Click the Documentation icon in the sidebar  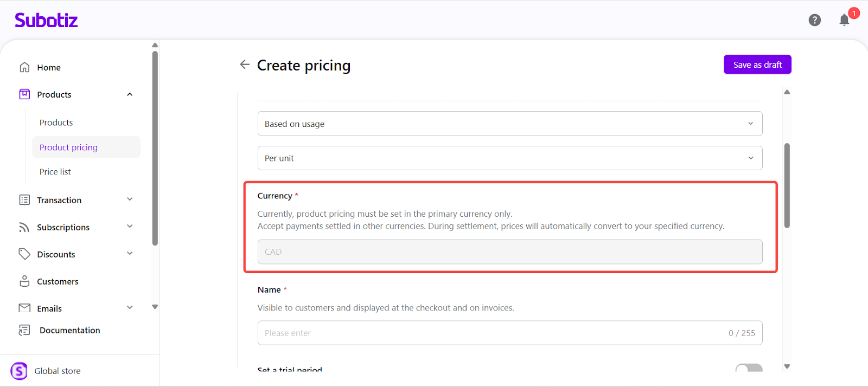(24, 330)
